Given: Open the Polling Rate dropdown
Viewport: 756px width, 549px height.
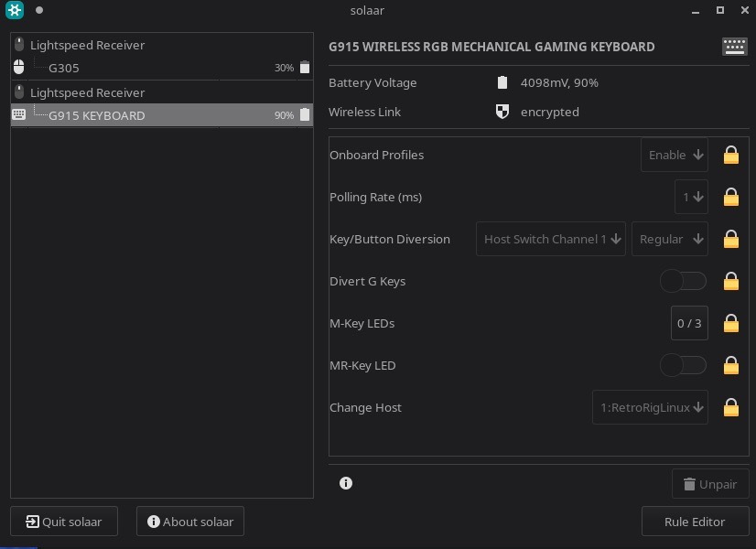Looking at the screenshot, I should 691,197.
